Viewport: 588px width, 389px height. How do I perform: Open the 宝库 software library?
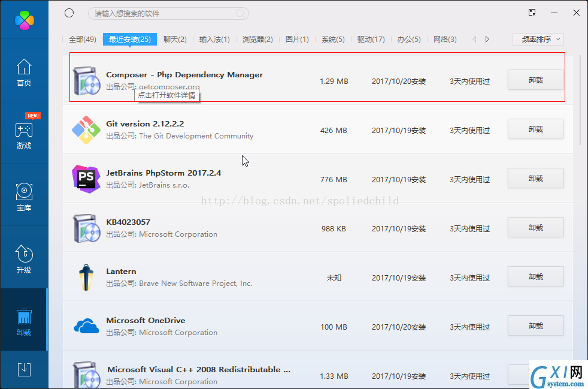(x=24, y=197)
